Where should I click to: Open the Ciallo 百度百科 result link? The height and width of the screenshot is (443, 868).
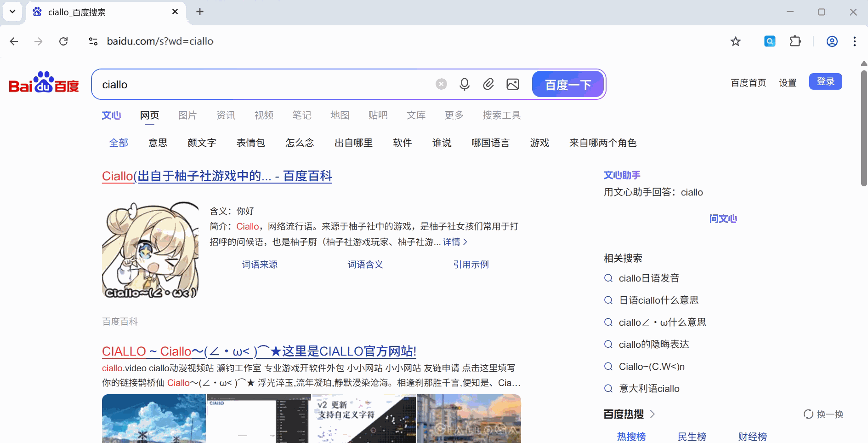coord(216,176)
